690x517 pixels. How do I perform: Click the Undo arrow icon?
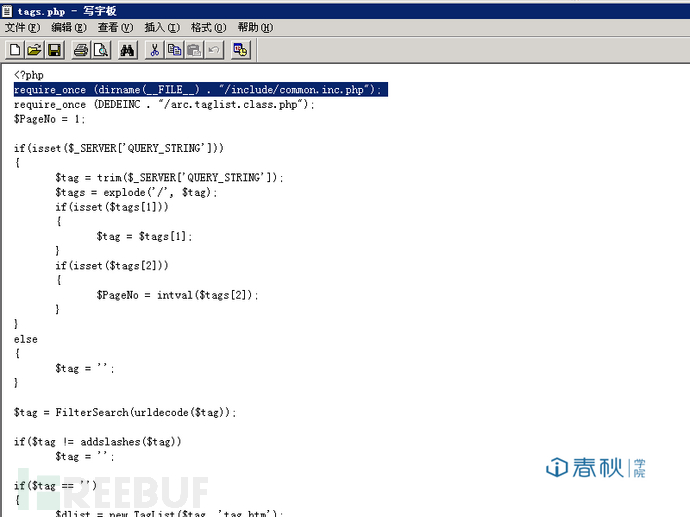coord(214,50)
